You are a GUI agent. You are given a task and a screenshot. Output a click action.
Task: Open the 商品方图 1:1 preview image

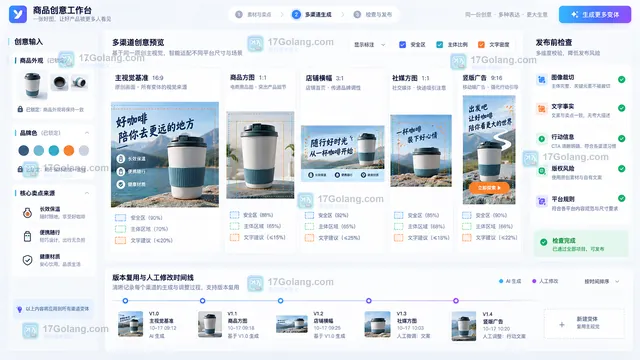(x=260, y=155)
